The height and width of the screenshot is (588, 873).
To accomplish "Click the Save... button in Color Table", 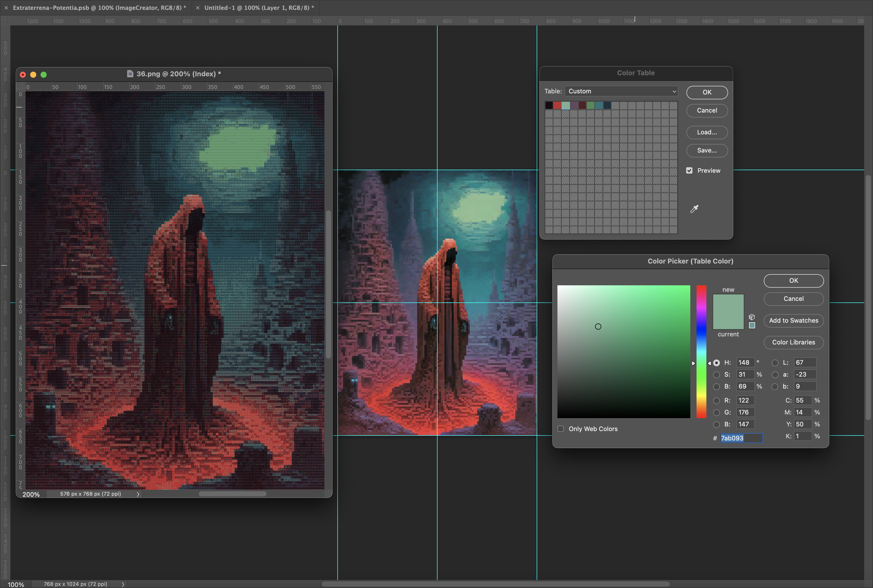I will [707, 150].
